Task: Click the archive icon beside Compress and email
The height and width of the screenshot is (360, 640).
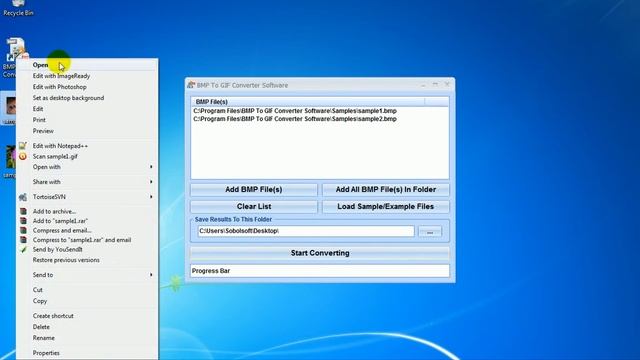Action: point(23,230)
